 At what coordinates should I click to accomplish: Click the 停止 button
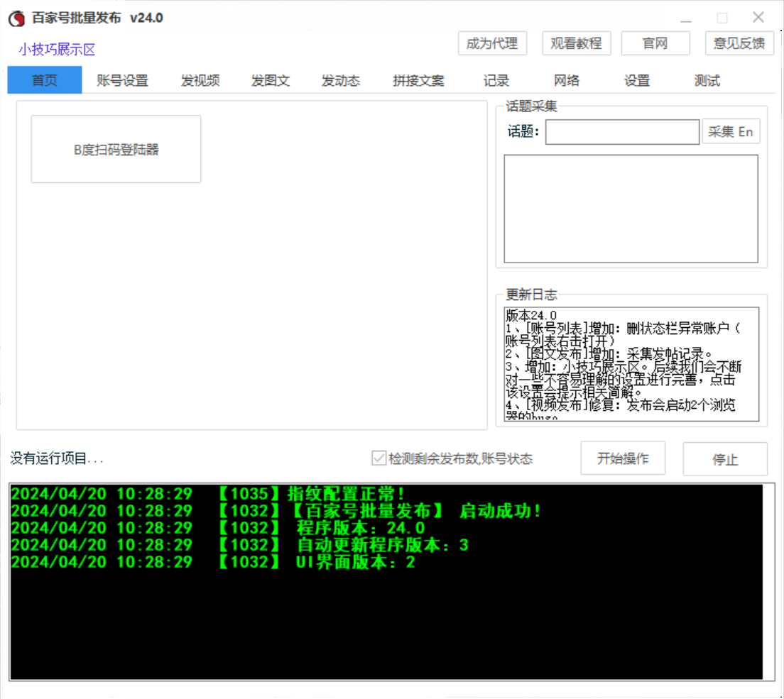724,458
